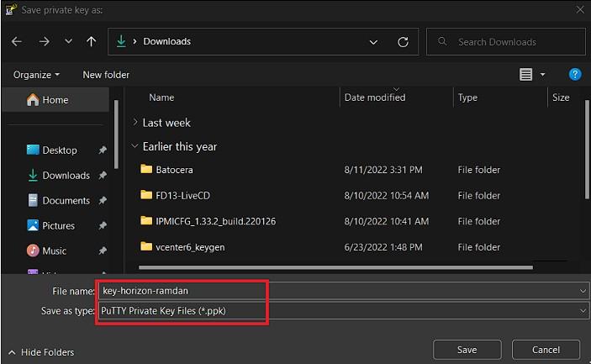Click the pin icon beside Documents
The image size is (591, 364).
point(103,201)
